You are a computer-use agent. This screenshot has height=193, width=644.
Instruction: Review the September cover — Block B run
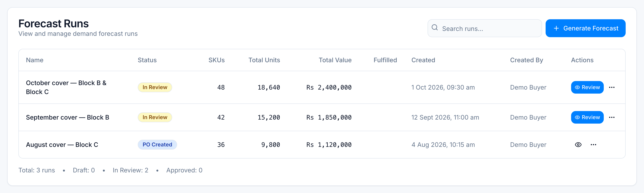click(587, 117)
